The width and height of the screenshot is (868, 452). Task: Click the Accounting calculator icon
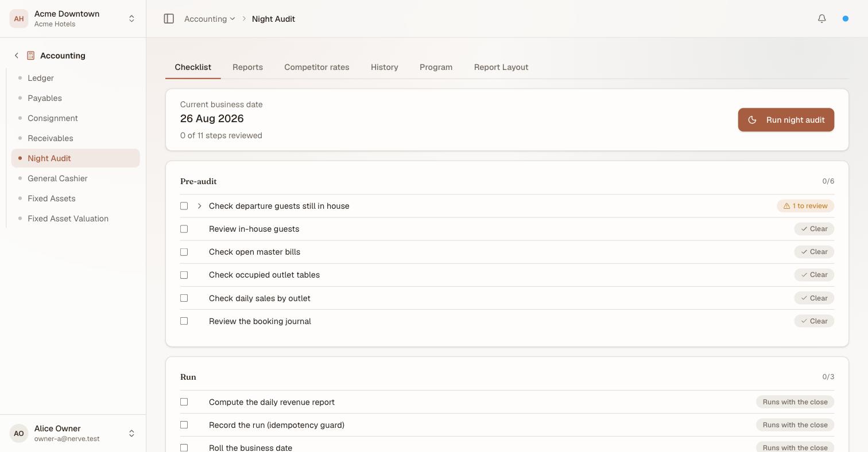[x=31, y=56]
